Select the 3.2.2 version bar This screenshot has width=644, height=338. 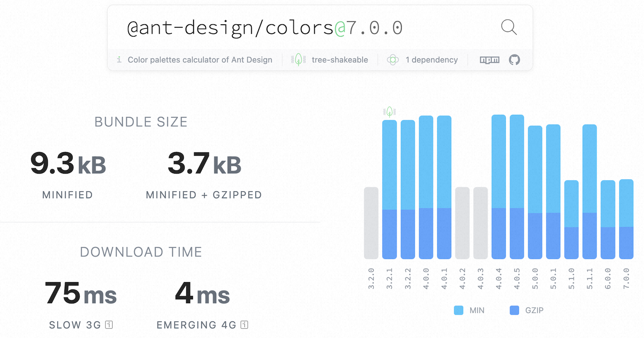pyautogui.click(x=408, y=189)
